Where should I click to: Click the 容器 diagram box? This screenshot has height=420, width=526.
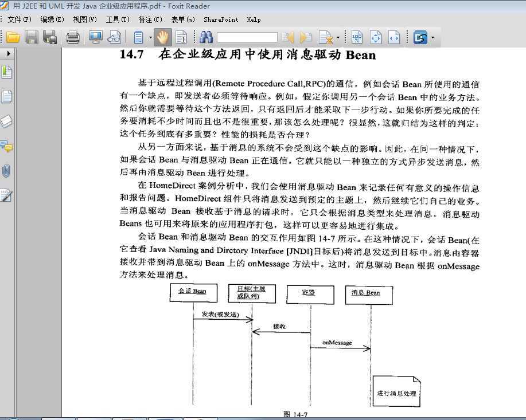pos(310,295)
